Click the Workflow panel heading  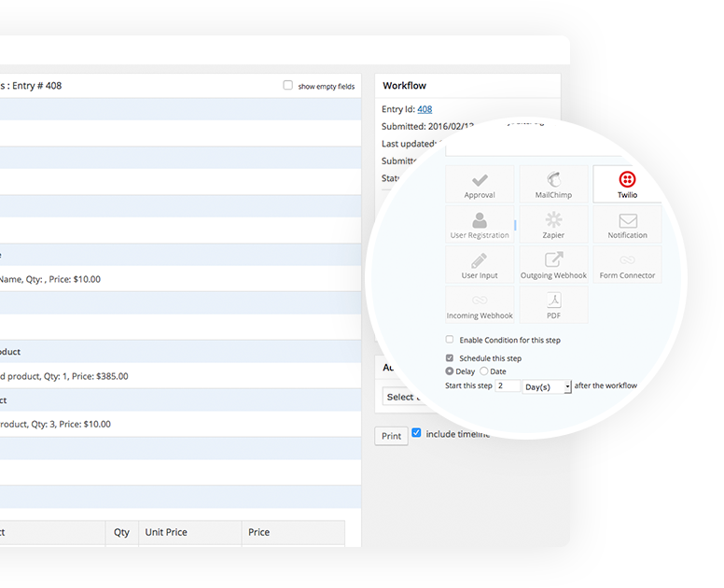405,86
